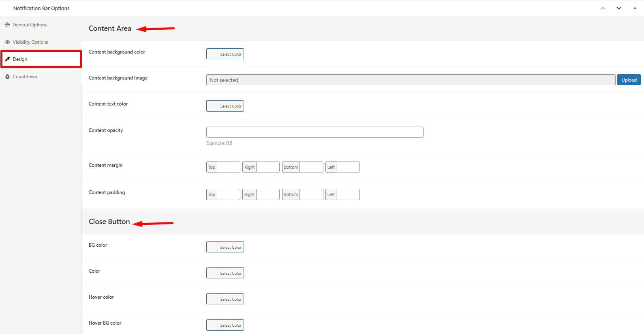Click the Countdown stopwatch icon

[7, 77]
